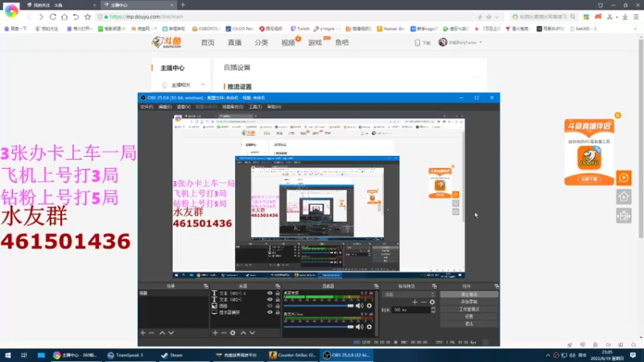The width and height of the screenshot is (644, 362).
Task: Remove selected scene with minus icon
Action: pyautogui.click(x=151, y=333)
